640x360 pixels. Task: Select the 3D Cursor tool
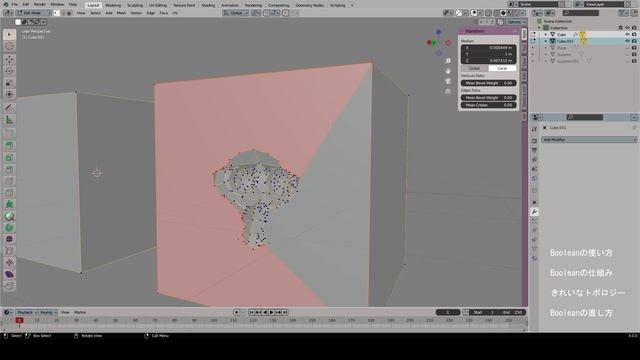9,47
